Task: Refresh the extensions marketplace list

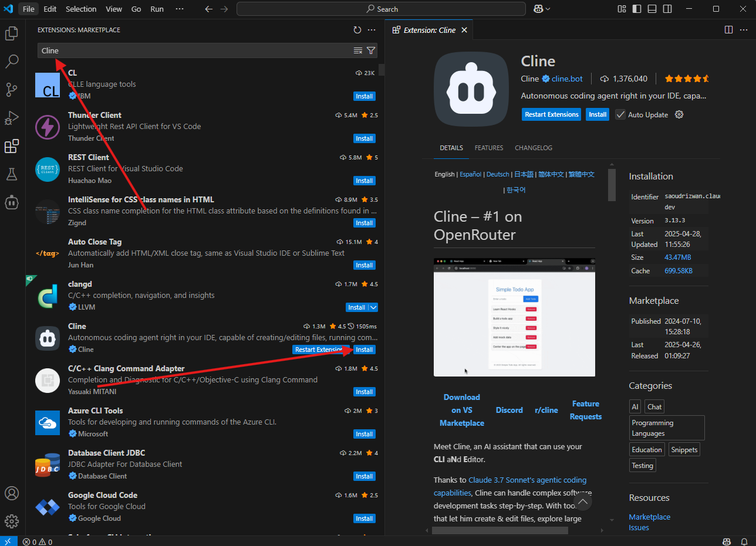Action: click(357, 30)
